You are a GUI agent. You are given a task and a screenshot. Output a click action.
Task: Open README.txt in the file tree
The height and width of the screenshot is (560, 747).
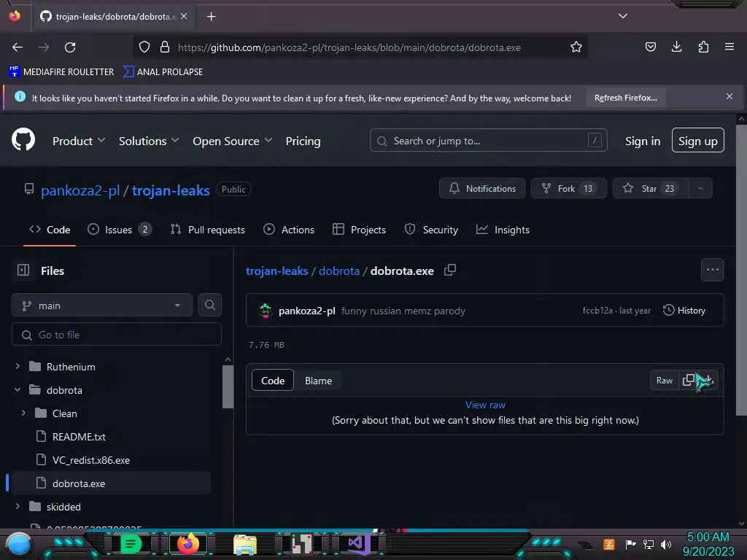pos(79,437)
